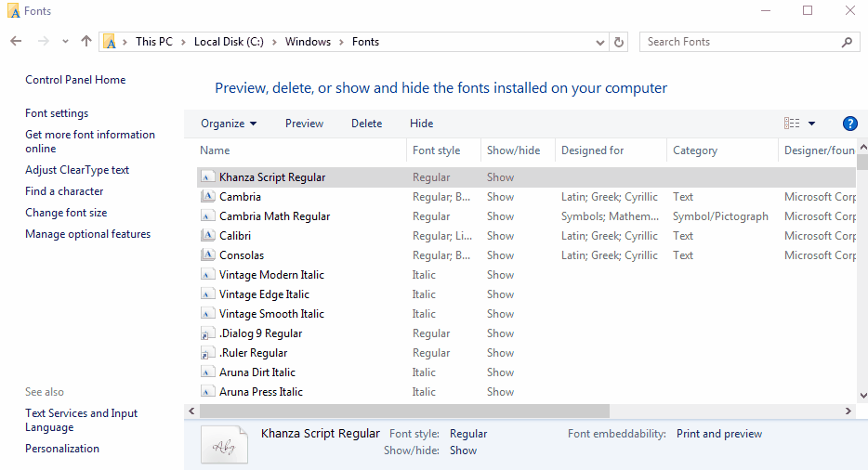Click the Khanza Script preview thumbnail
This screenshot has width=868, height=470.
pos(224,444)
